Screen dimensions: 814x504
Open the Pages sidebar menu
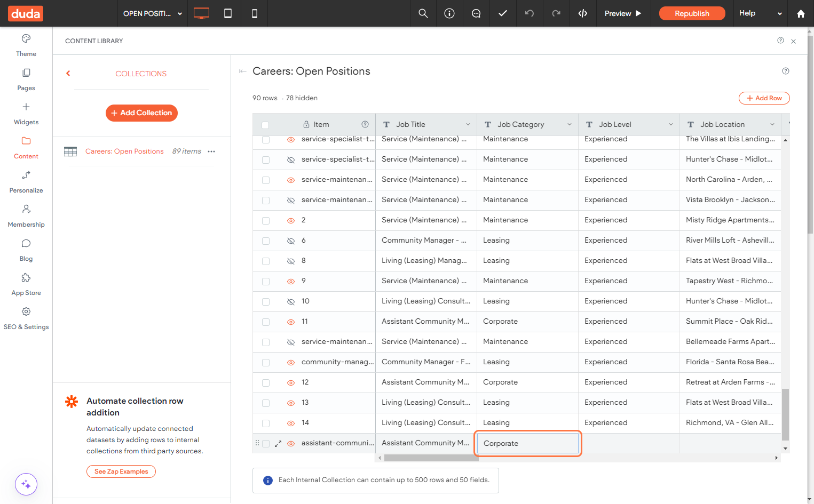pyautogui.click(x=26, y=79)
